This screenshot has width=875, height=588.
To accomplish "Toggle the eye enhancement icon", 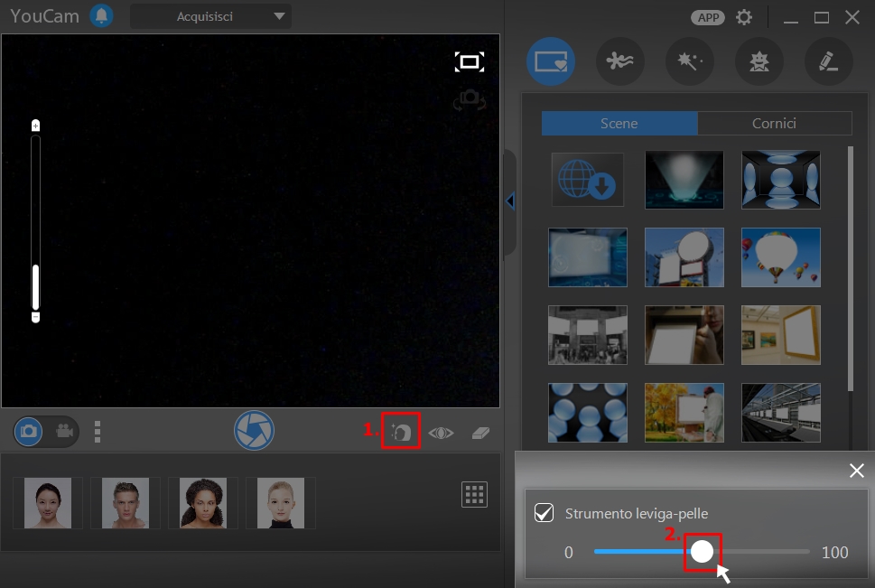I will pyautogui.click(x=441, y=433).
